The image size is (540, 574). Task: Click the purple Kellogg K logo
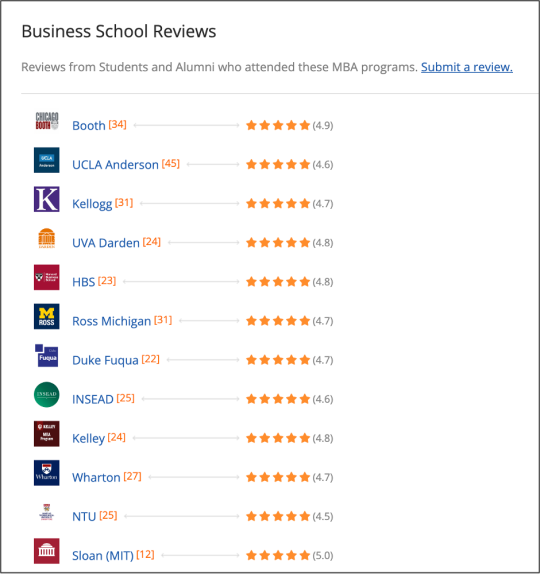[x=46, y=199]
